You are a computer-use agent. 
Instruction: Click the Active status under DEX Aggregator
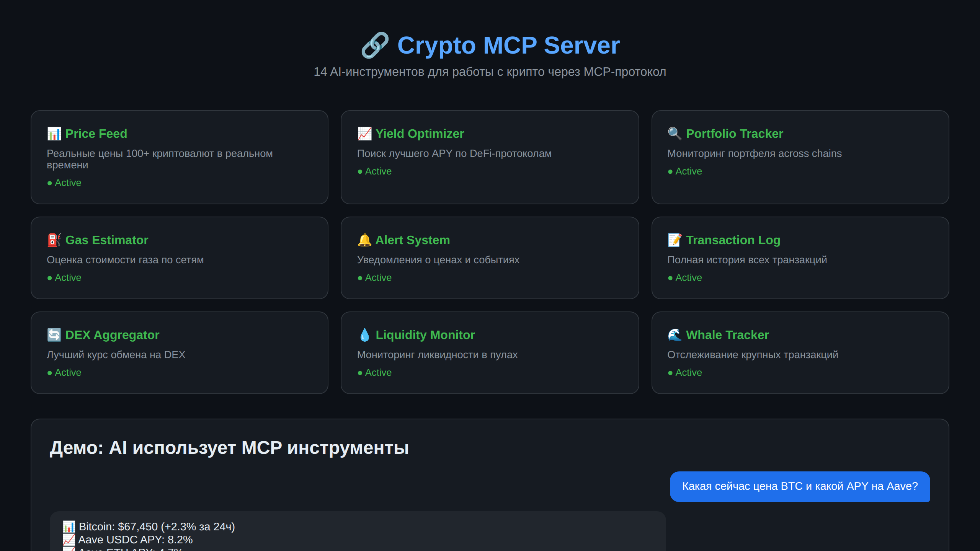pos(64,372)
